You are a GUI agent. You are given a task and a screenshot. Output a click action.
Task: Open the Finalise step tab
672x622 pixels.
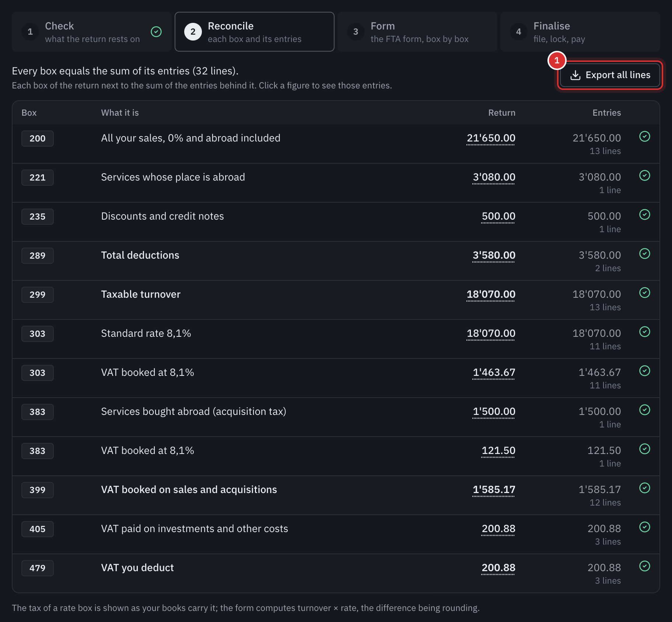point(580,32)
